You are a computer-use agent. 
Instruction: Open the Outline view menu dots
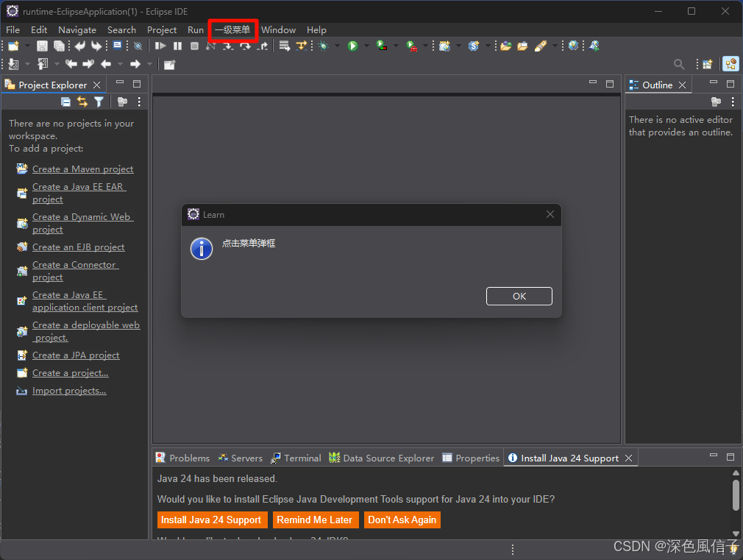(x=733, y=102)
